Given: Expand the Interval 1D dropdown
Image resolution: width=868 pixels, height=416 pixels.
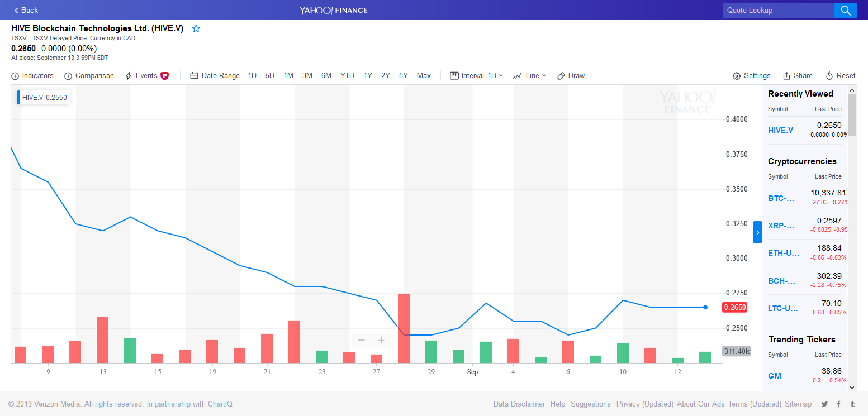Looking at the screenshot, I should (x=476, y=76).
